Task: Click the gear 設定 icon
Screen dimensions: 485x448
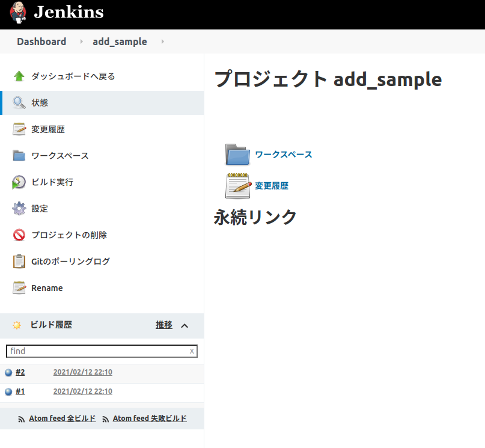Action: point(19,209)
